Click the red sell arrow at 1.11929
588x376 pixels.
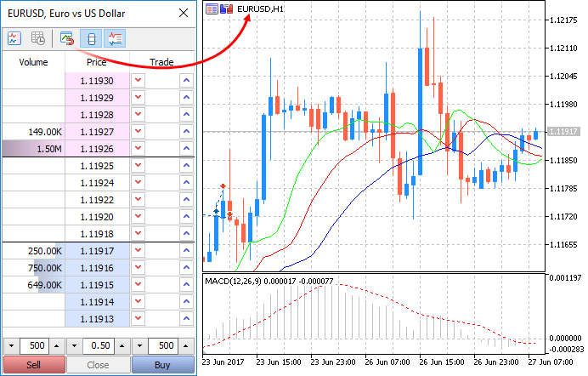[138, 97]
